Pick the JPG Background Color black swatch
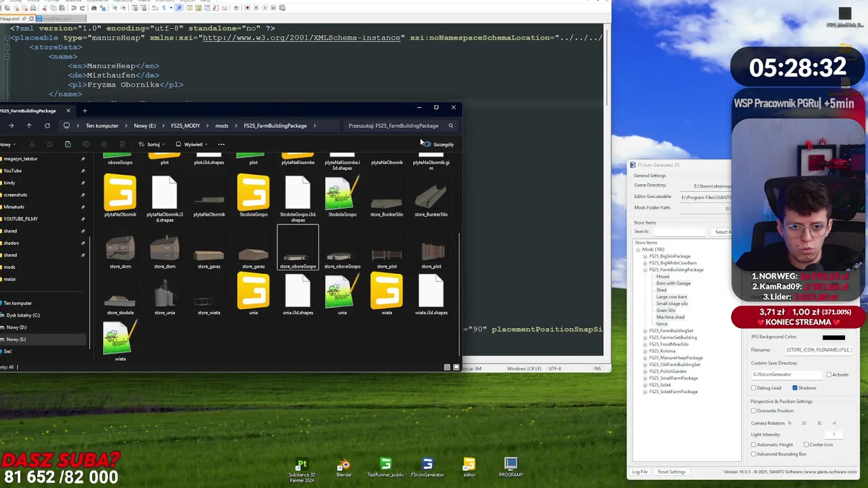This screenshot has height=488, width=868. [x=833, y=338]
